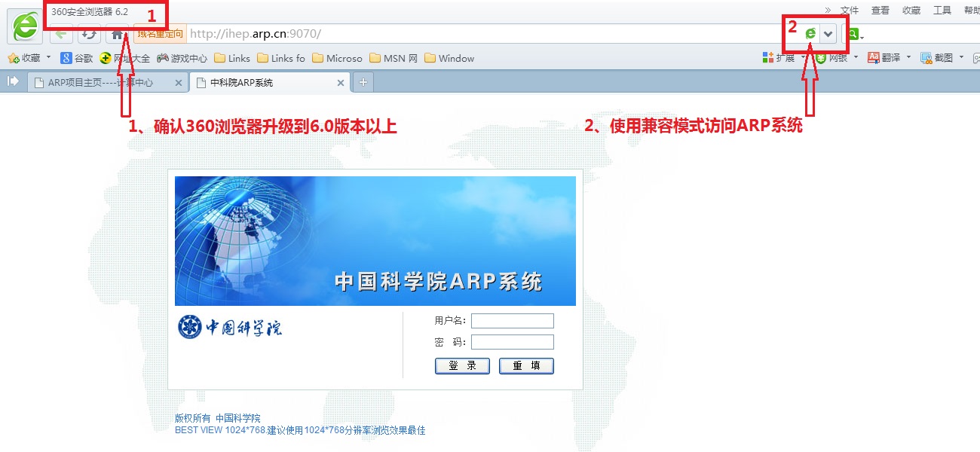Open the 收藏 favorites dropdown in bookmarks bar
980x452 pixels.
(48, 57)
